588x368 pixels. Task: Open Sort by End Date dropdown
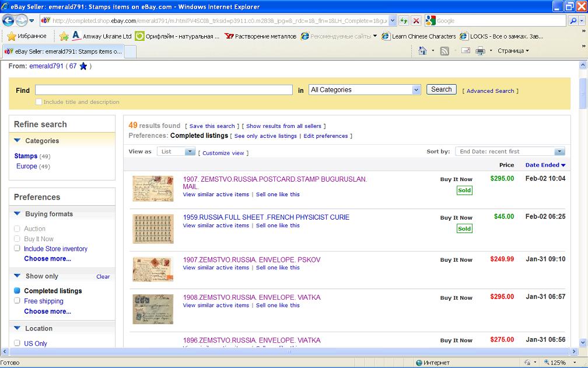(x=510, y=151)
